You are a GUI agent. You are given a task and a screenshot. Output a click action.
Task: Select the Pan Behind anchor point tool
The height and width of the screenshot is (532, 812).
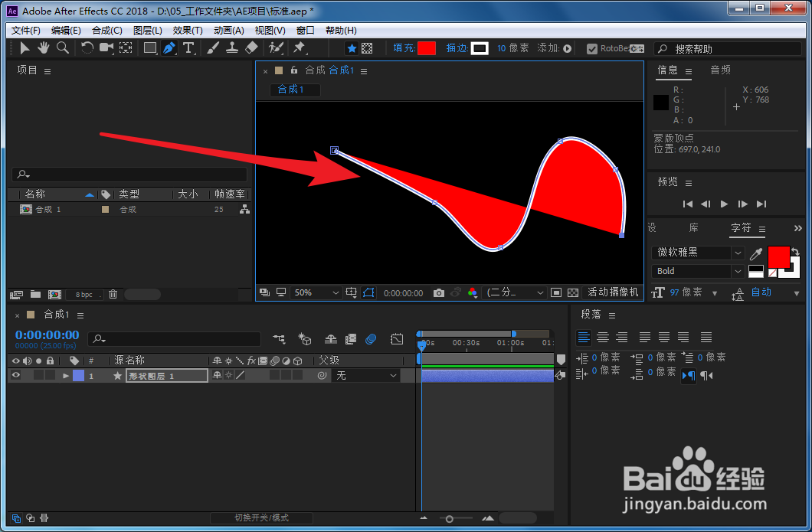click(x=126, y=48)
